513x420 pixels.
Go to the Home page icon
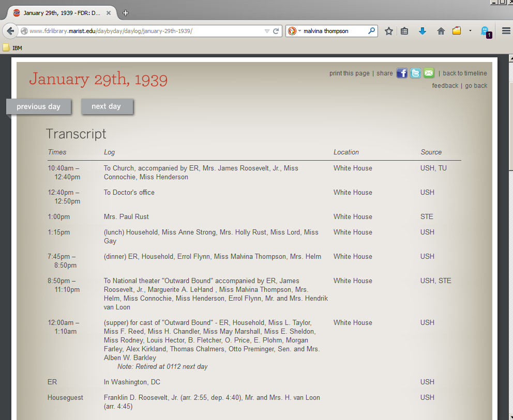click(441, 31)
